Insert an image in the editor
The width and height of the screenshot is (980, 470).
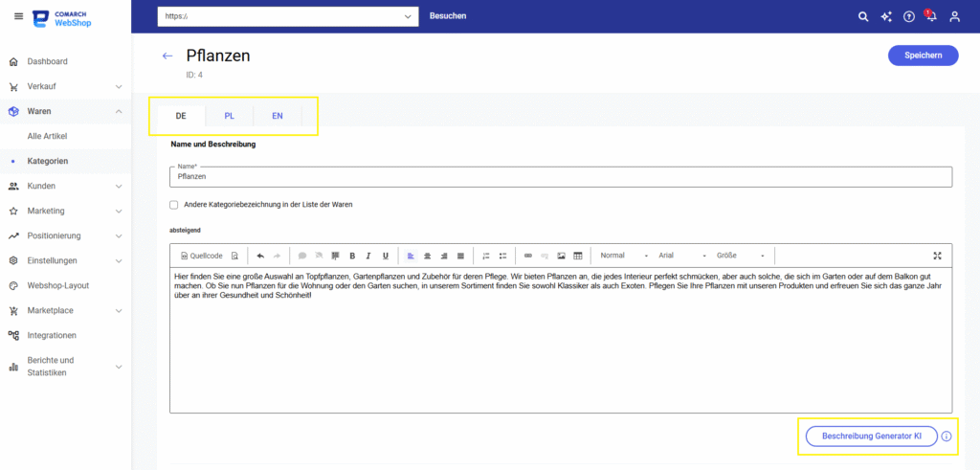[561, 256]
